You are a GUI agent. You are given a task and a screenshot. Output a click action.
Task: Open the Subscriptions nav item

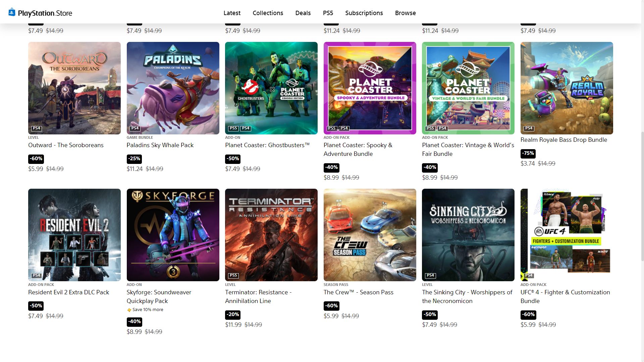click(x=364, y=13)
